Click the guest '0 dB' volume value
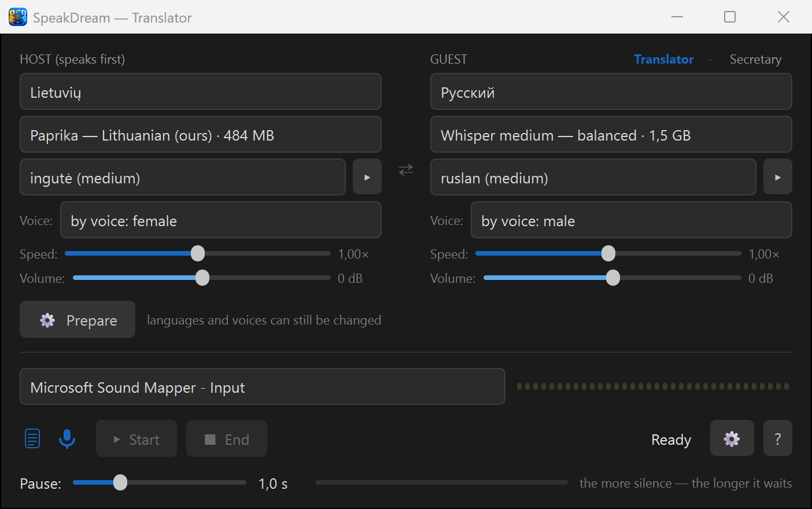The height and width of the screenshot is (509, 812). click(761, 278)
